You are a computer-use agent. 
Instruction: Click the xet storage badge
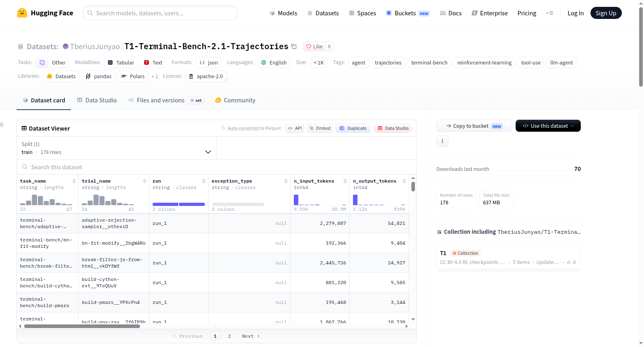(x=196, y=100)
